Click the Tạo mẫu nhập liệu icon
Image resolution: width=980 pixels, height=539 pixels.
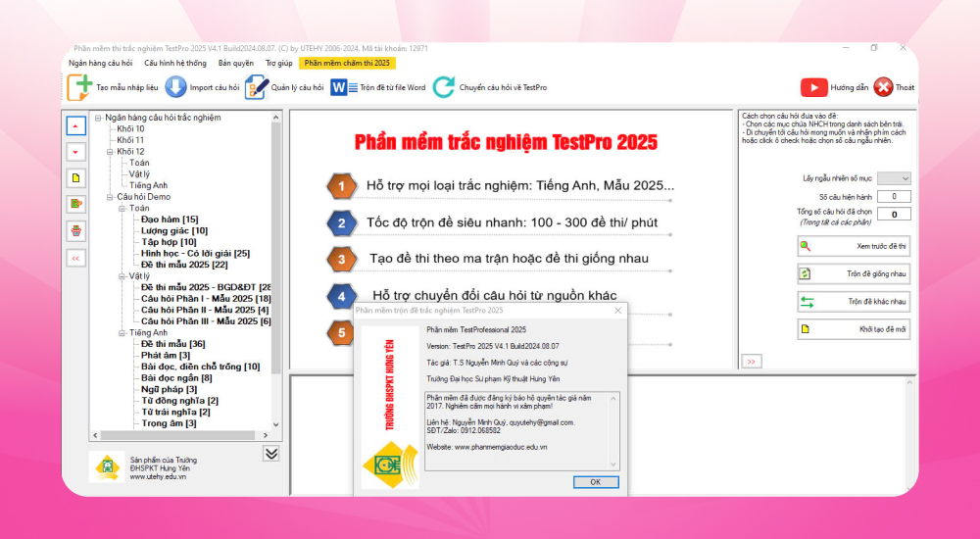point(79,87)
